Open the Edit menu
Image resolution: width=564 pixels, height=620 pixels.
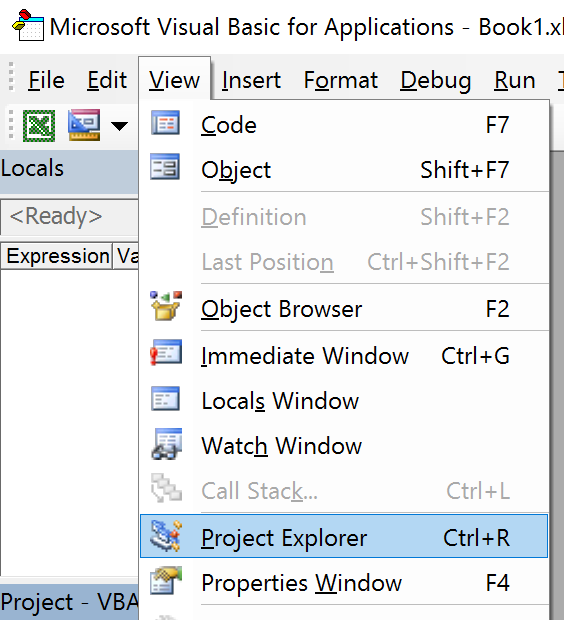[x=107, y=80]
